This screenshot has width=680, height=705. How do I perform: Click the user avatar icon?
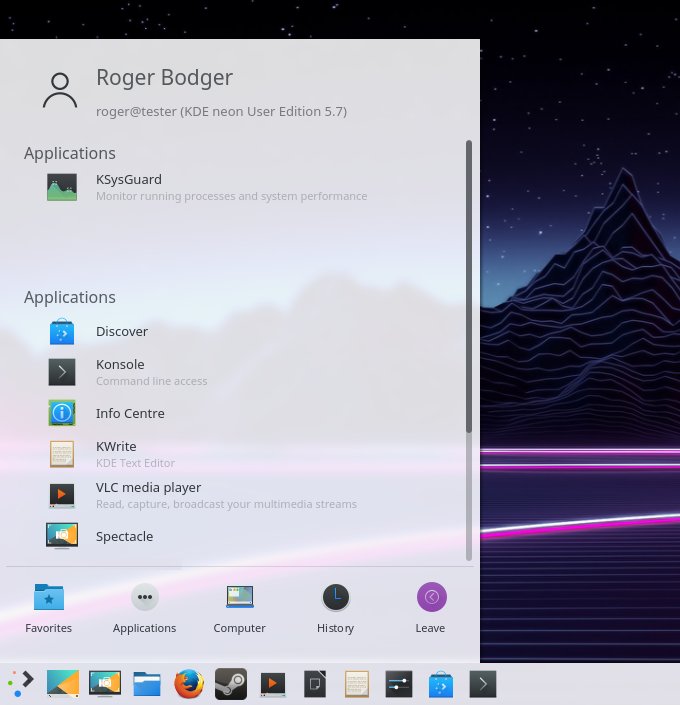pos(60,90)
